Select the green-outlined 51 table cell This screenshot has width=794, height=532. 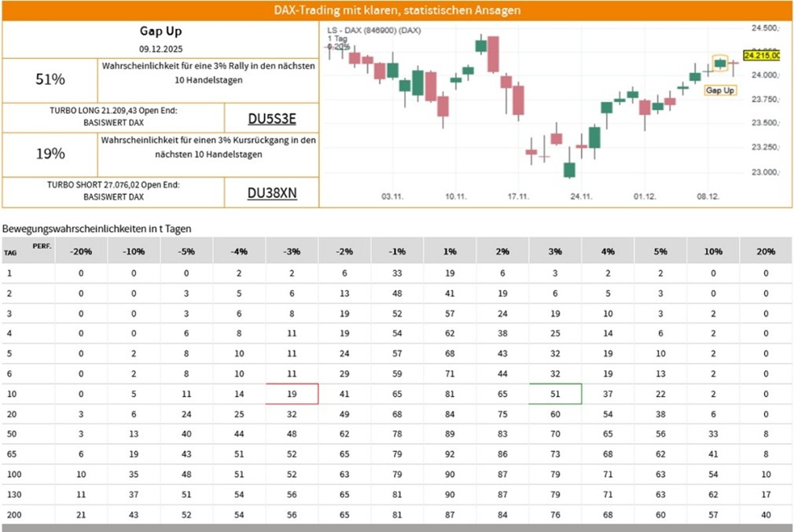pos(555,394)
